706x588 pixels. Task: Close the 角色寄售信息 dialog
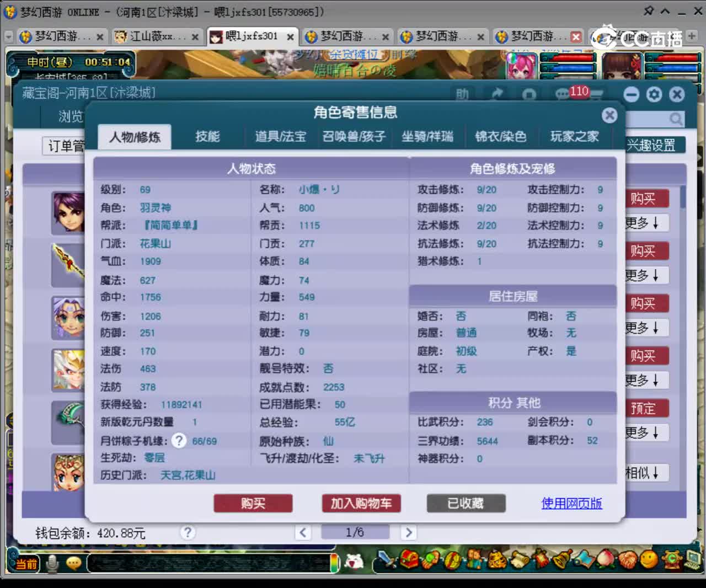[x=609, y=115]
